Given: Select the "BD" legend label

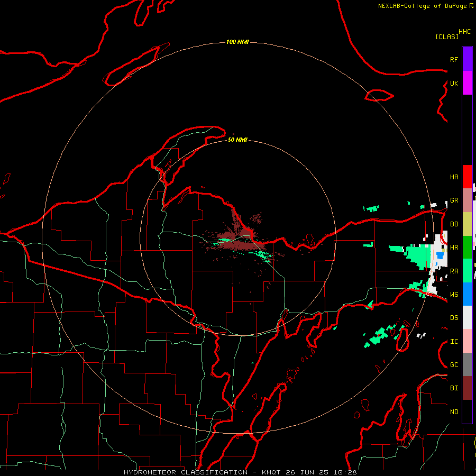Looking at the screenshot, I should (x=454, y=224).
